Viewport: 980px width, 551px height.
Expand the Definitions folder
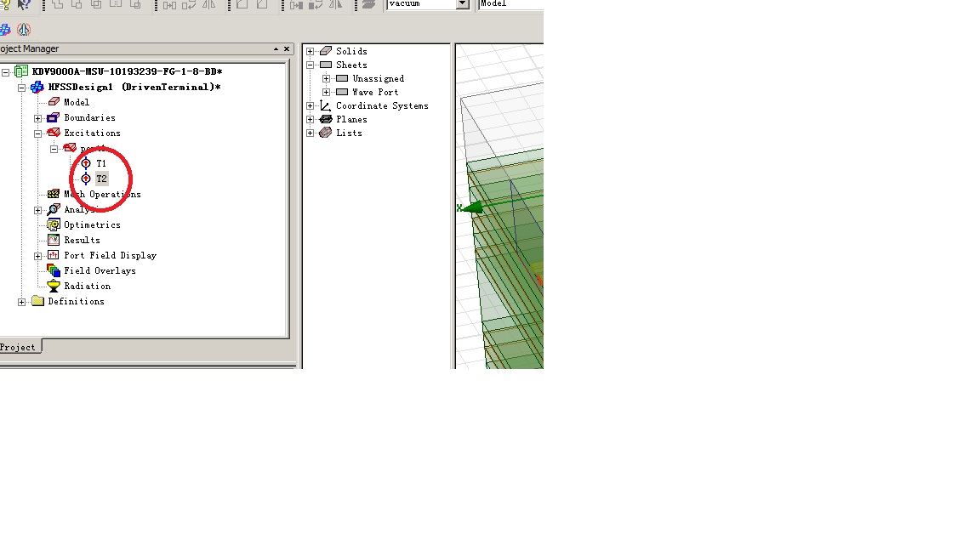[x=22, y=302]
